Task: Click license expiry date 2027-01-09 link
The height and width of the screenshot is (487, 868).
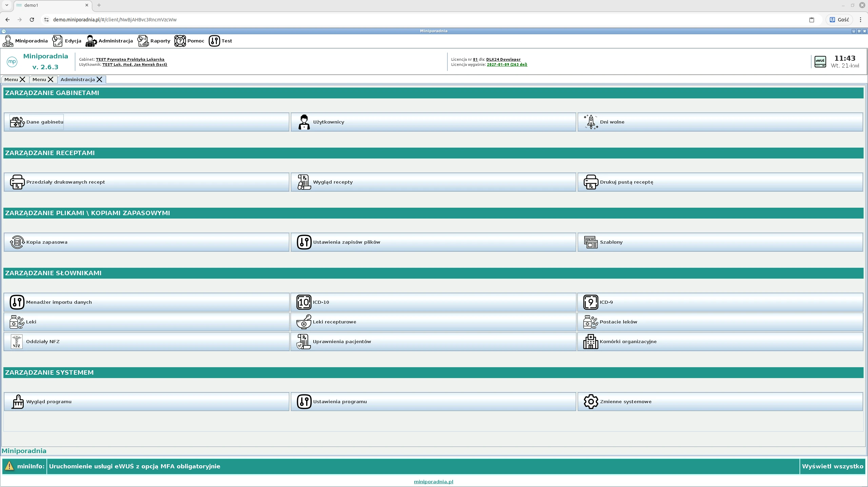Action: [507, 64]
